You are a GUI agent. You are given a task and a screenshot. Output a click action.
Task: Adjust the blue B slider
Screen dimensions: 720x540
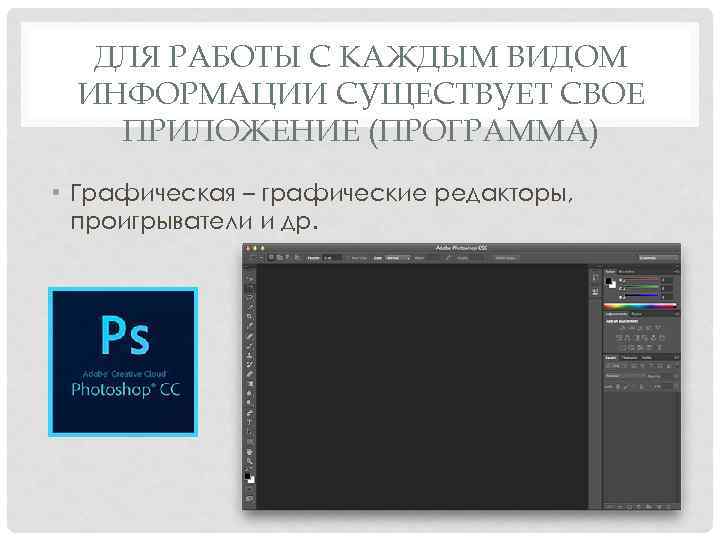pos(641,296)
